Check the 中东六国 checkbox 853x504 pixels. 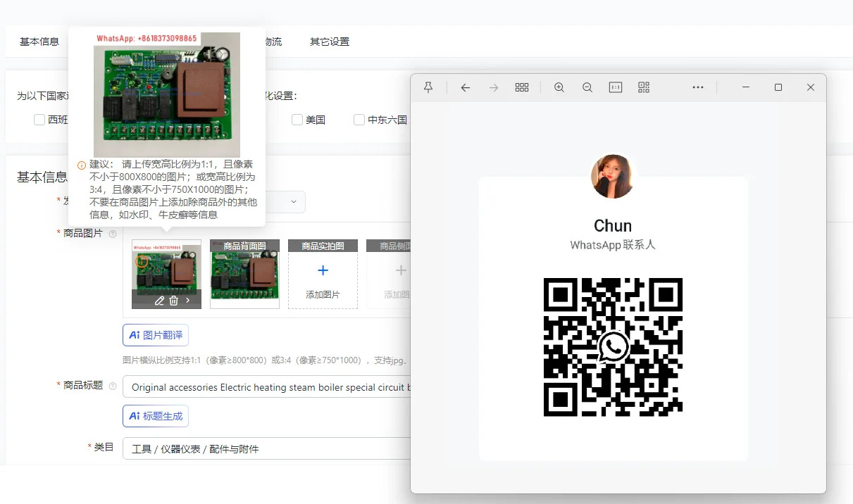[359, 120]
